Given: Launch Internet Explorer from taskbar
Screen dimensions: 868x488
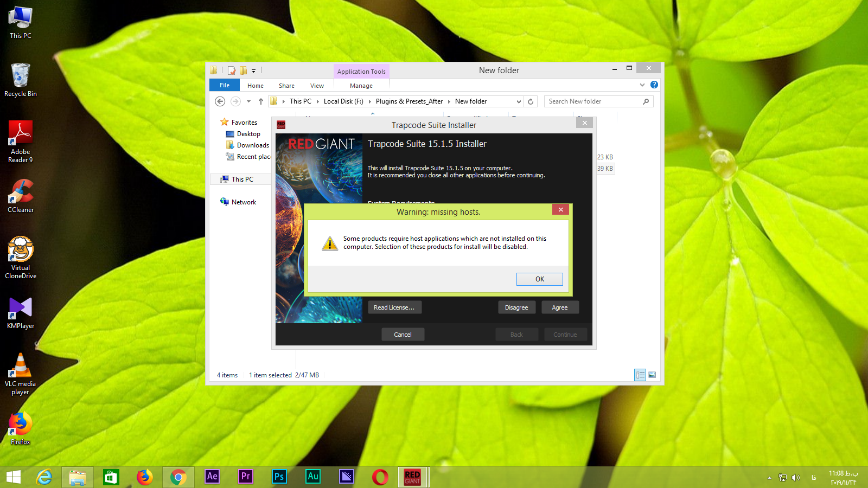Looking at the screenshot, I should pyautogui.click(x=44, y=477).
